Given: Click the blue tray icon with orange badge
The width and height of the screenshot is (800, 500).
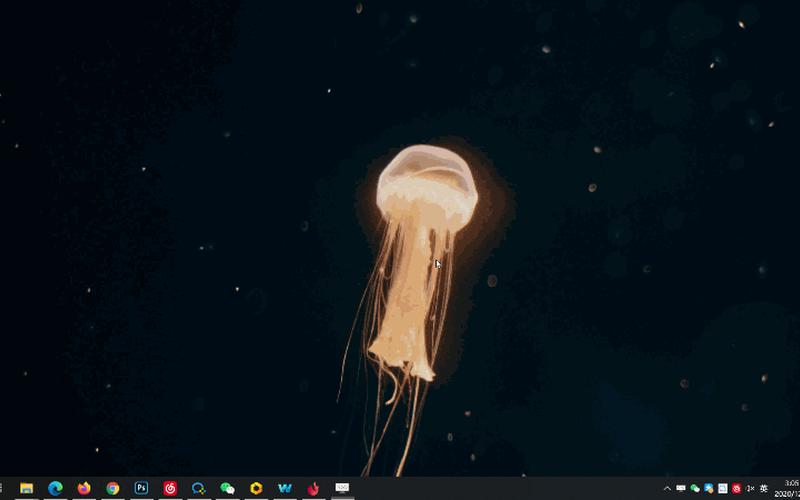Looking at the screenshot, I should (709, 488).
